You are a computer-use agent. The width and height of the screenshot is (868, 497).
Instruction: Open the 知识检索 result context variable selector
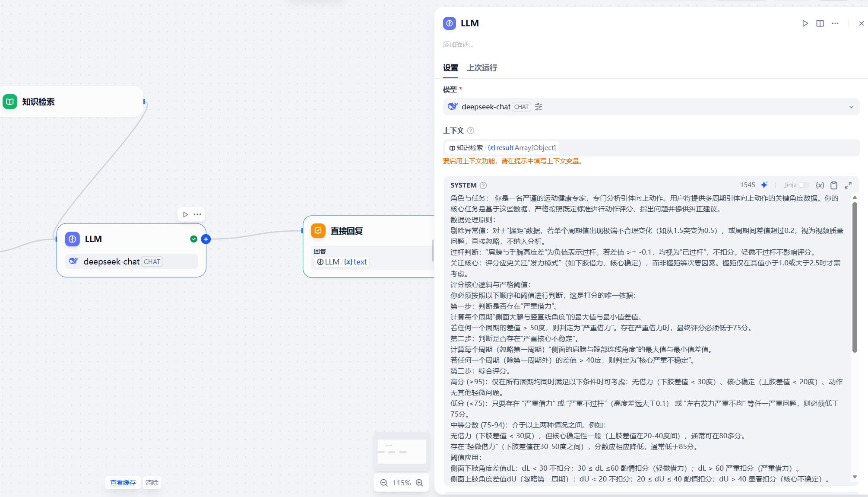click(x=502, y=148)
